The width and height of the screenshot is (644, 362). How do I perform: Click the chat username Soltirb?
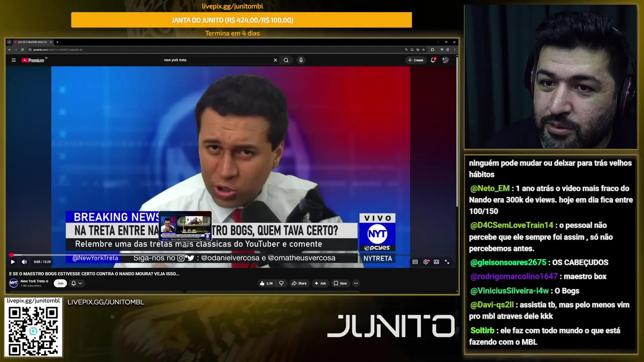482,330
